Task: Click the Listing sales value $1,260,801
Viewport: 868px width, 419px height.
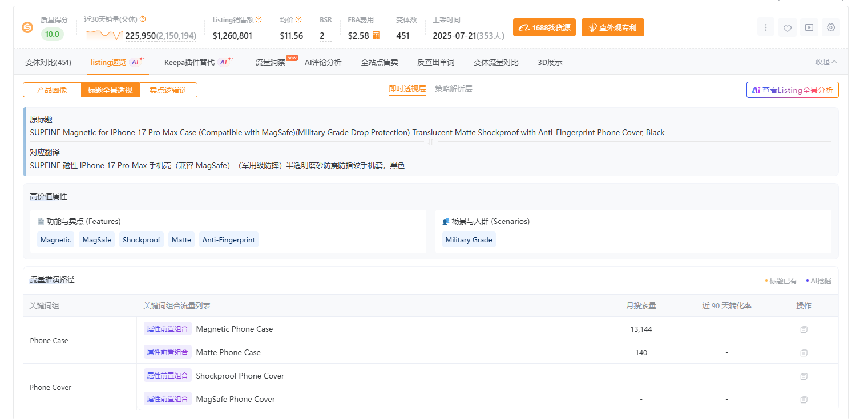Action: click(x=232, y=36)
